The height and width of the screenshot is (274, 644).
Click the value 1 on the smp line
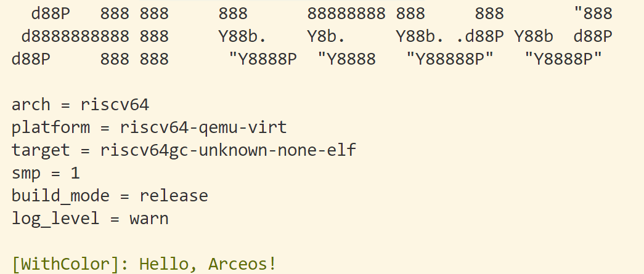[x=75, y=172]
